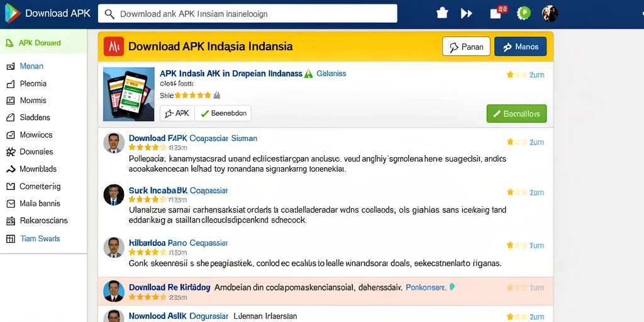Click the icon beside Rekaroscians

point(11,221)
